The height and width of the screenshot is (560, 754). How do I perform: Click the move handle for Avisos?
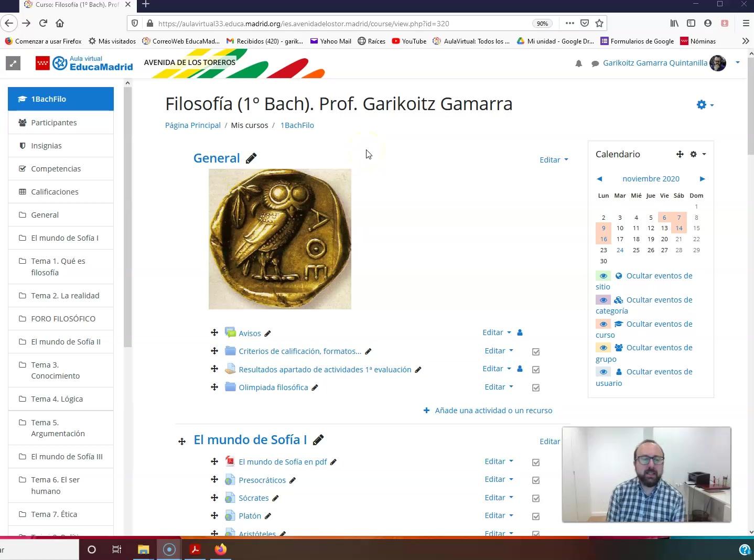click(x=214, y=332)
